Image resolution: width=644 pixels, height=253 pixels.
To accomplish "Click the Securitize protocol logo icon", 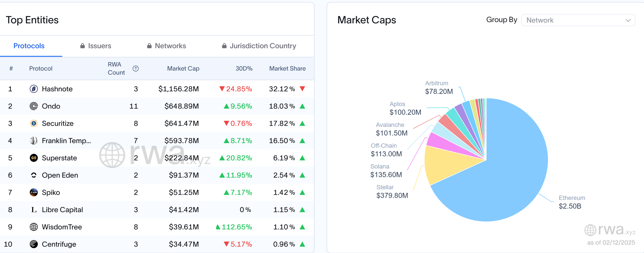I will 34,123.
